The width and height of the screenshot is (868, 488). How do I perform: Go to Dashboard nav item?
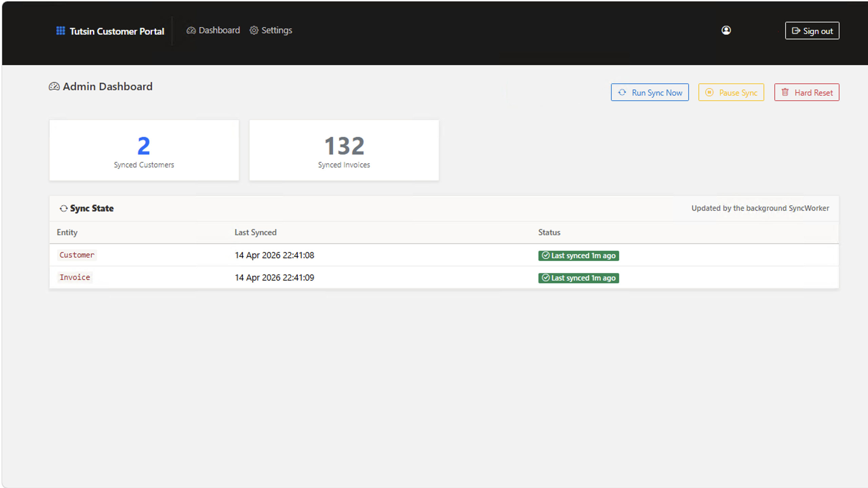(213, 30)
